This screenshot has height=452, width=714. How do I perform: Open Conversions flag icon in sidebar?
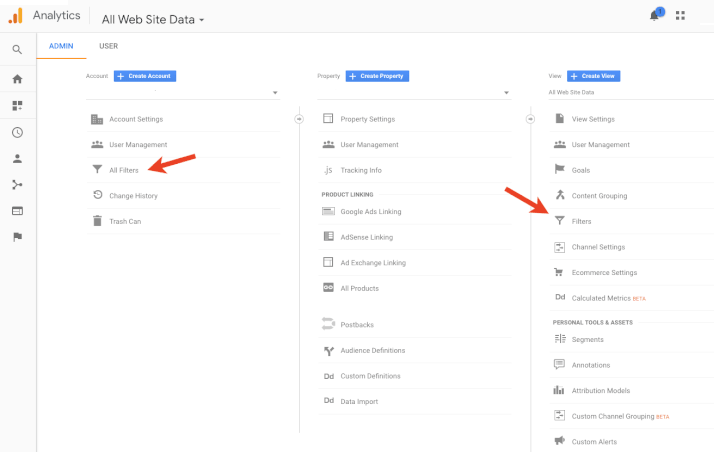click(17, 237)
